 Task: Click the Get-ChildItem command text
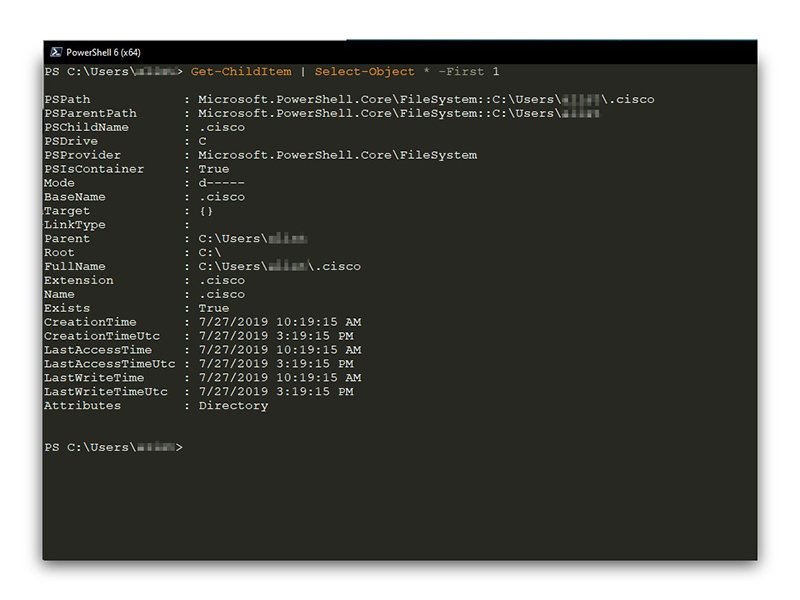pos(248,72)
